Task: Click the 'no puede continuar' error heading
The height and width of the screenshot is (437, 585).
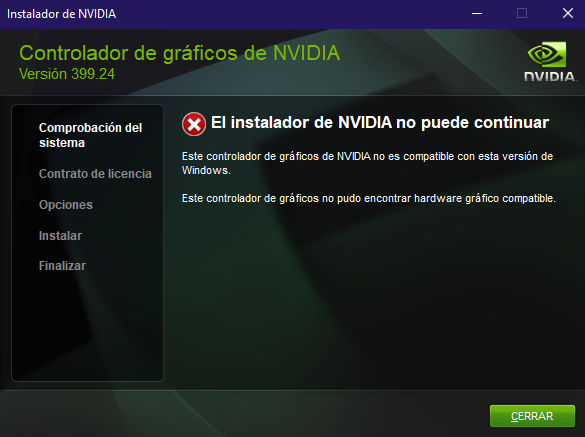Action: coord(380,122)
